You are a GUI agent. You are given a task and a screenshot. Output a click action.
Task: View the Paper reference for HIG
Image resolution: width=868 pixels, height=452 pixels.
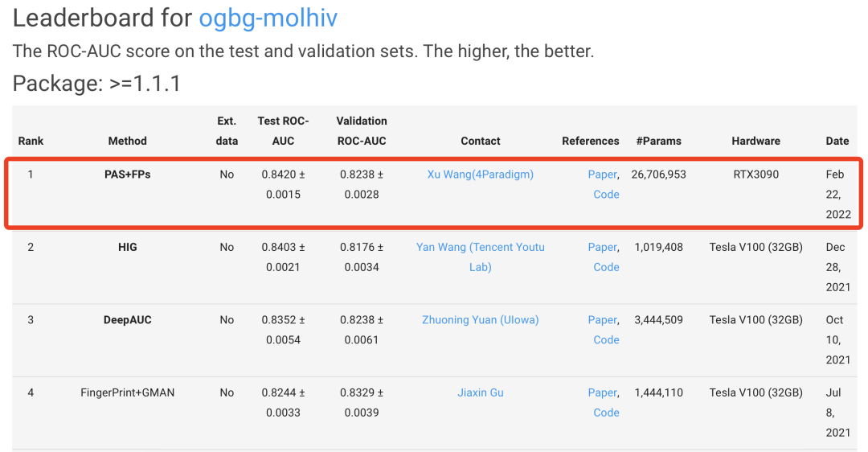(602, 247)
